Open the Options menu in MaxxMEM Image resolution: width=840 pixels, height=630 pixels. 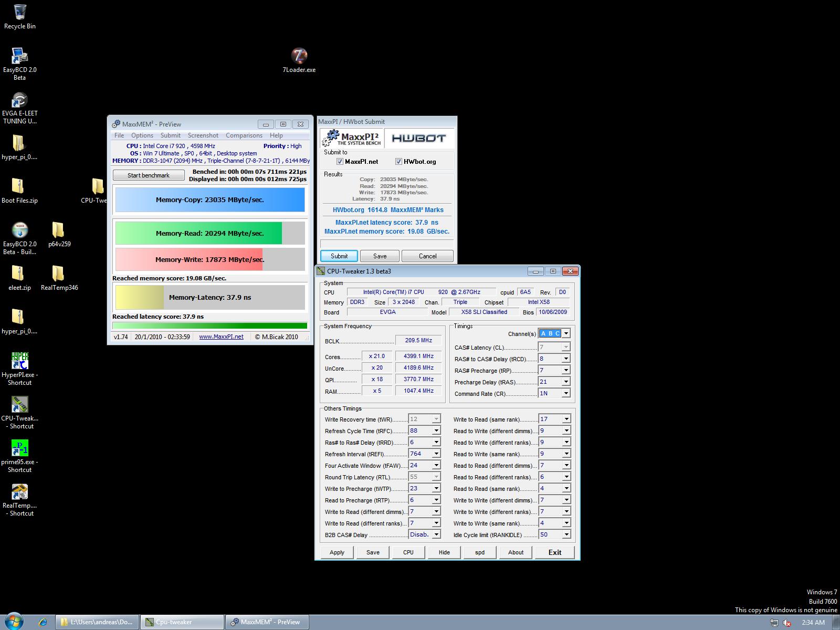click(x=142, y=135)
